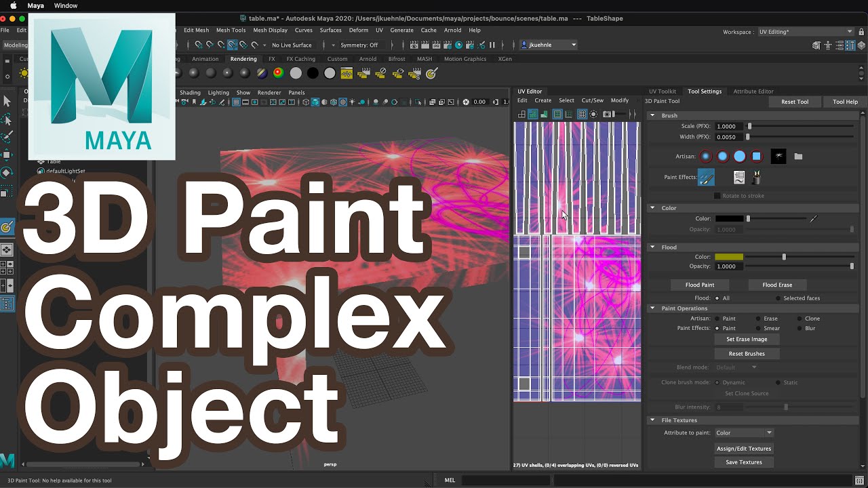Open the Attribute to paint dropdown
This screenshot has width=868, height=488.
(x=744, y=432)
